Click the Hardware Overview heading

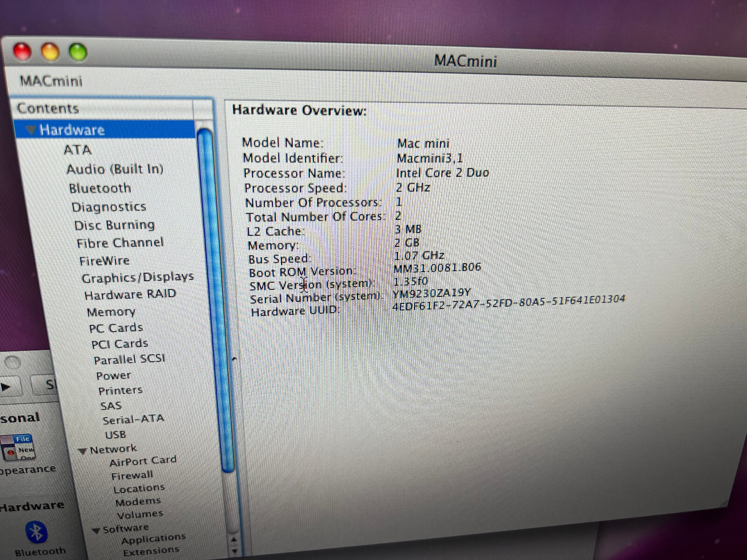click(x=299, y=110)
